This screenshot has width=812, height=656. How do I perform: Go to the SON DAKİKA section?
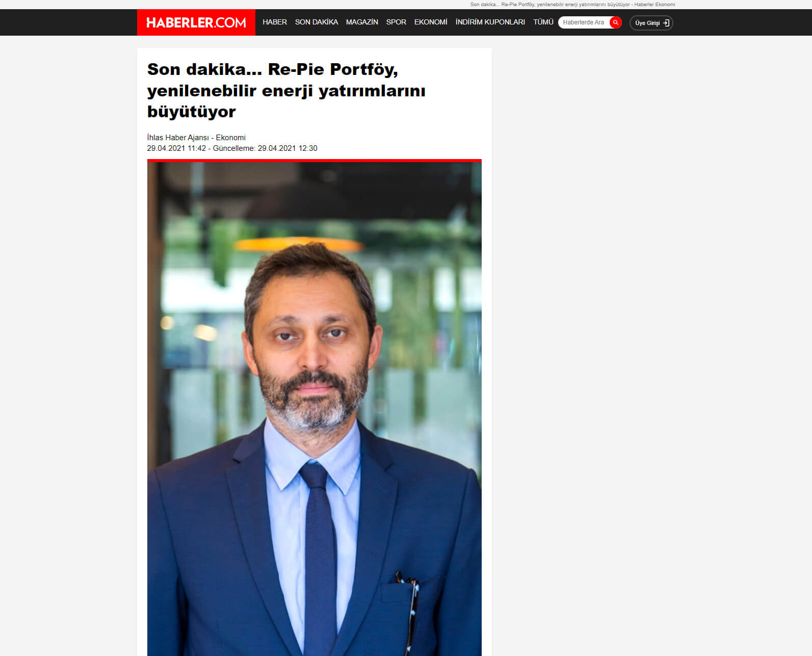click(317, 22)
